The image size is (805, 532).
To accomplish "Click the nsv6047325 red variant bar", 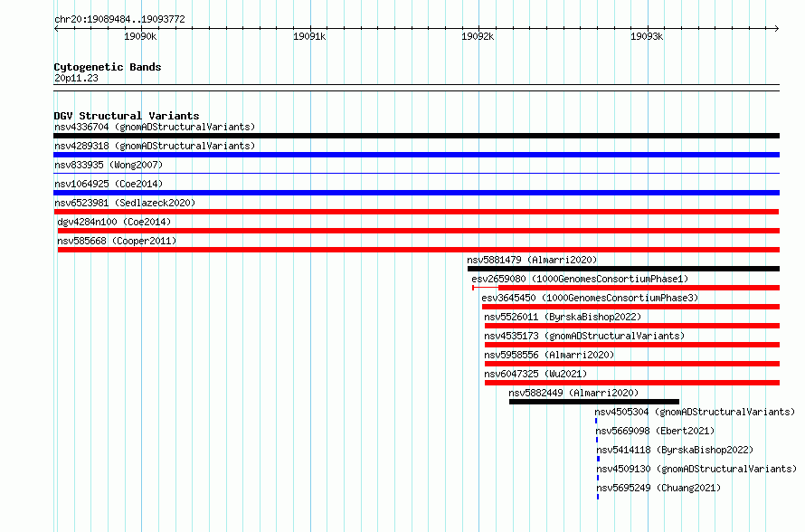I will (x=632, y=383).
